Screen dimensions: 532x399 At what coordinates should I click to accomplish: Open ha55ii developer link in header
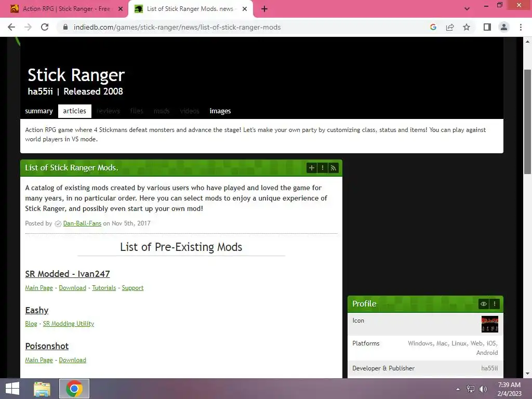tap(40, 91)
